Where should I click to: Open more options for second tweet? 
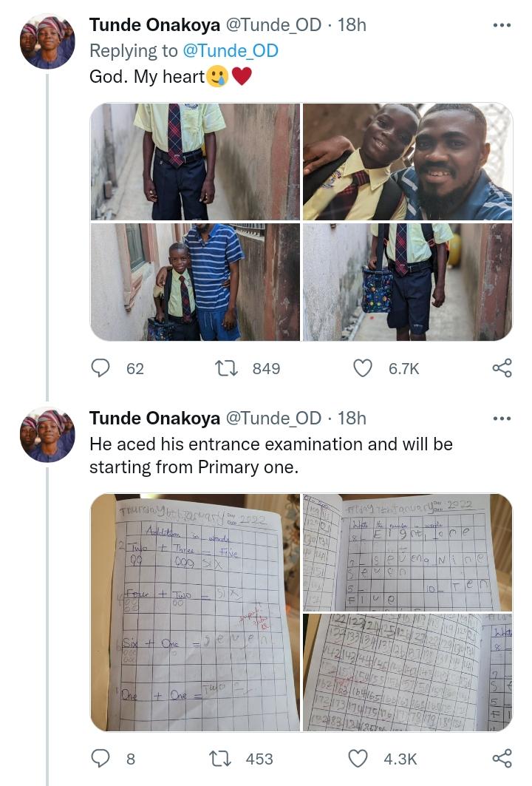[x=502, y=419]
